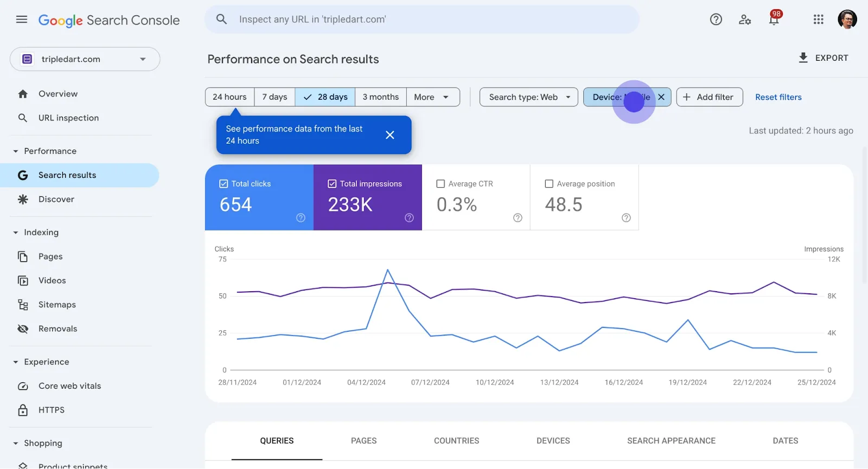The image size is (868, 469).
Task: Click the Pages icon in Indexing
Action: click(x=23, y=256)
